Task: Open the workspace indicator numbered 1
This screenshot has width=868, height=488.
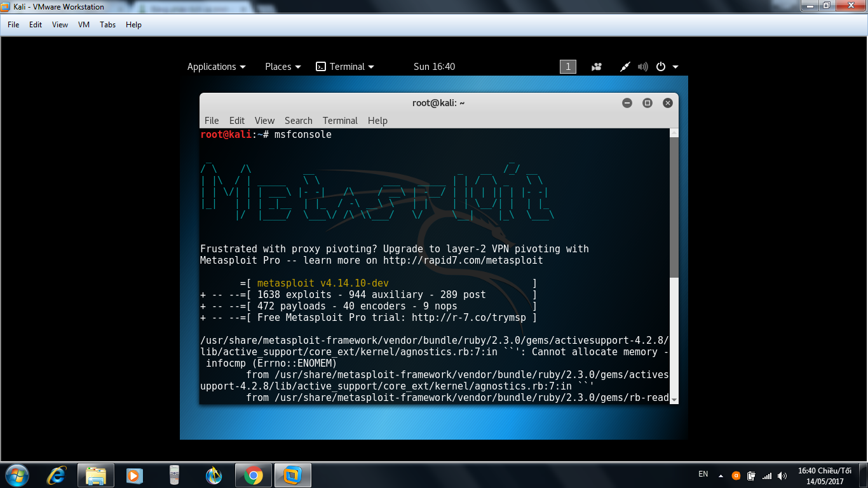Action: tap(567, 67)
